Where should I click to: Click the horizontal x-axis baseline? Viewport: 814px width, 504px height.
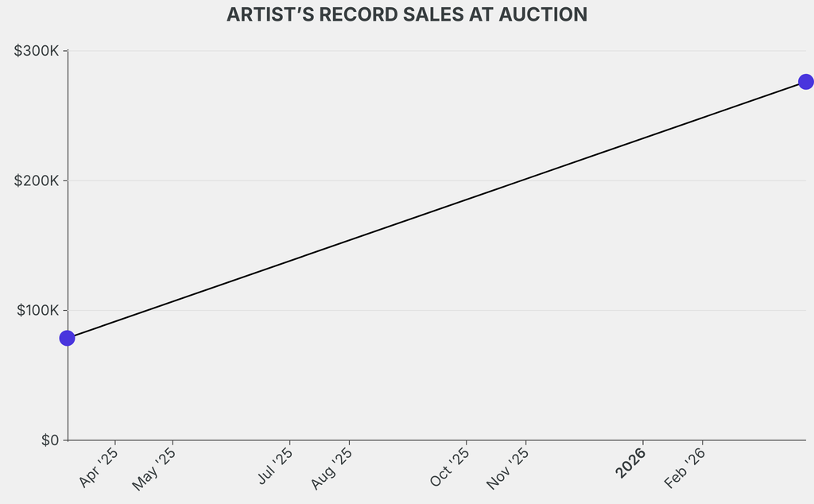pos(397,440)
